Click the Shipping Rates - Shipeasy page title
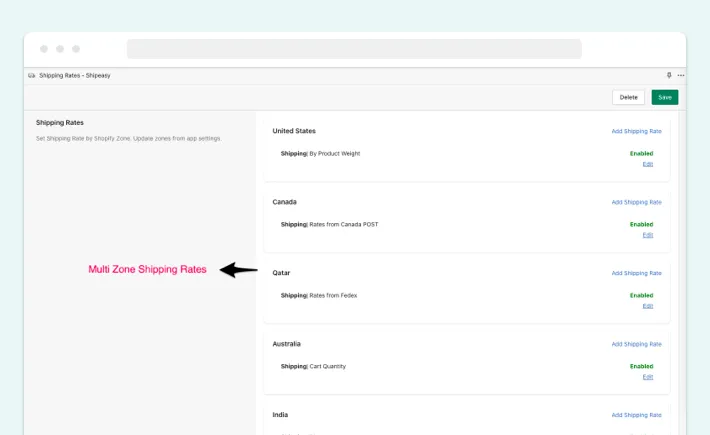Viewport: 710px width, 435px height. (x=75, y=76)
